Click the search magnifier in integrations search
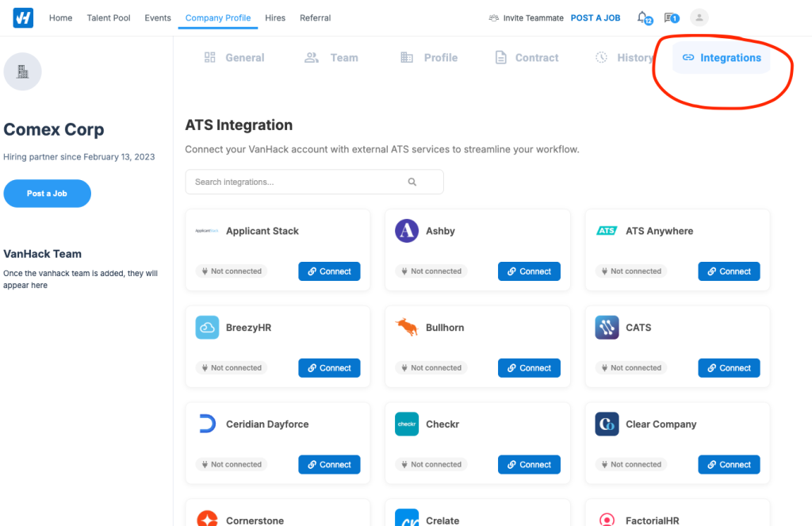The width and height of the screenshot is (812, 526). pos(412,182)
